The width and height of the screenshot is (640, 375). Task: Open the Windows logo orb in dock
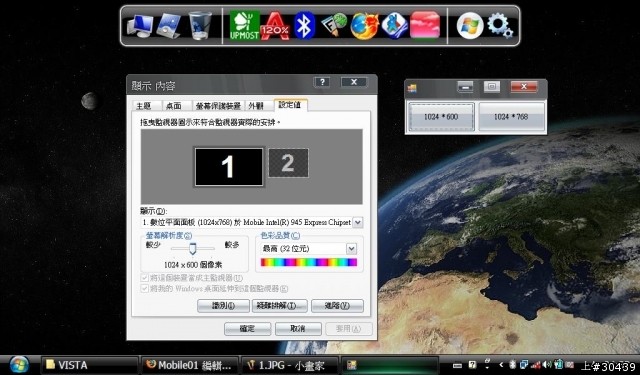[470, 26]
